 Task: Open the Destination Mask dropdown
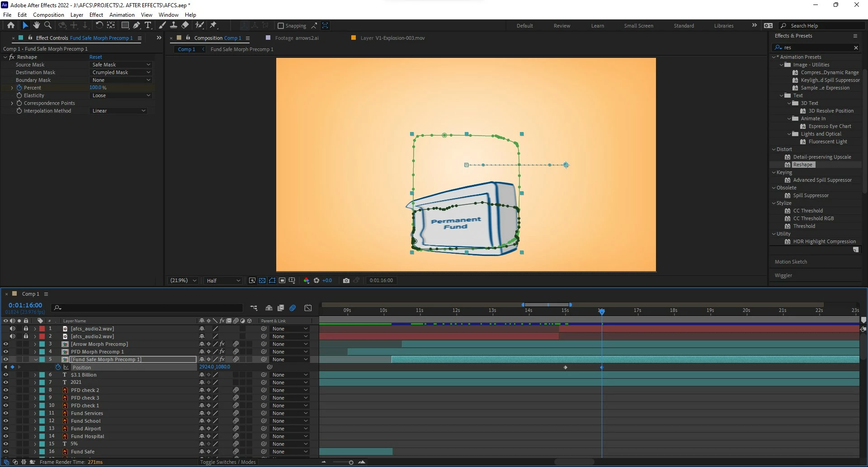[121, 72]
